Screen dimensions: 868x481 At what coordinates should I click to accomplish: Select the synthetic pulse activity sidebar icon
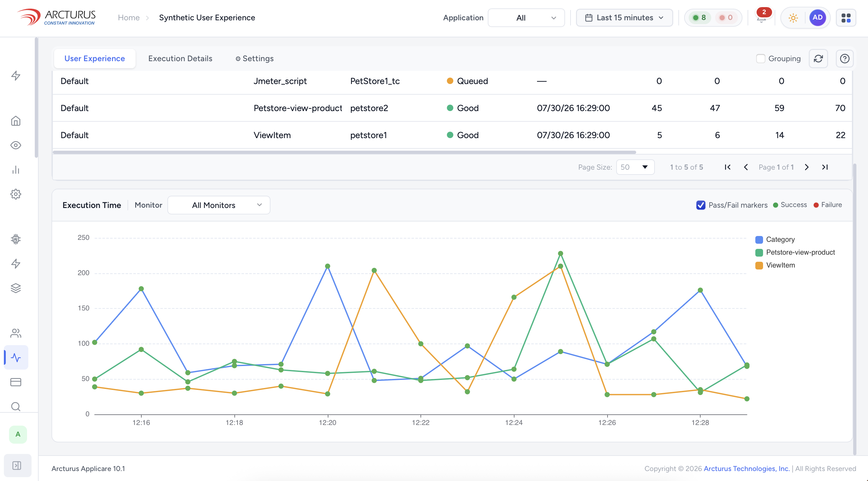click(x=16, y=357)
